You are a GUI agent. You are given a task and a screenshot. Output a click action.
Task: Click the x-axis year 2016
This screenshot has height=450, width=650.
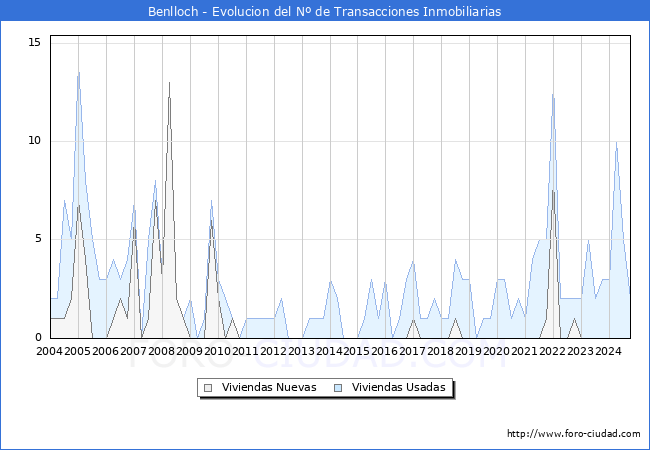coord(384,351)
